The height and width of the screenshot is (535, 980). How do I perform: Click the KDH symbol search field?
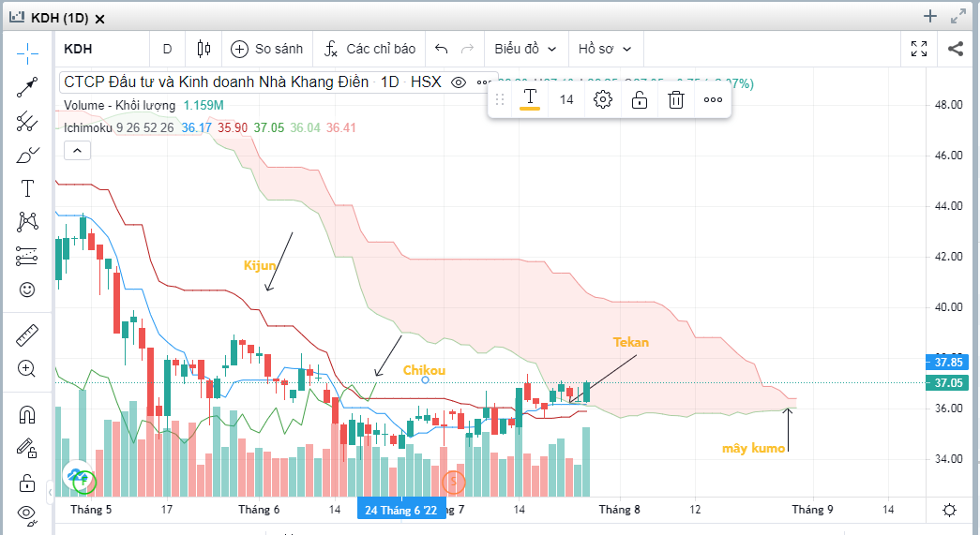103,49
